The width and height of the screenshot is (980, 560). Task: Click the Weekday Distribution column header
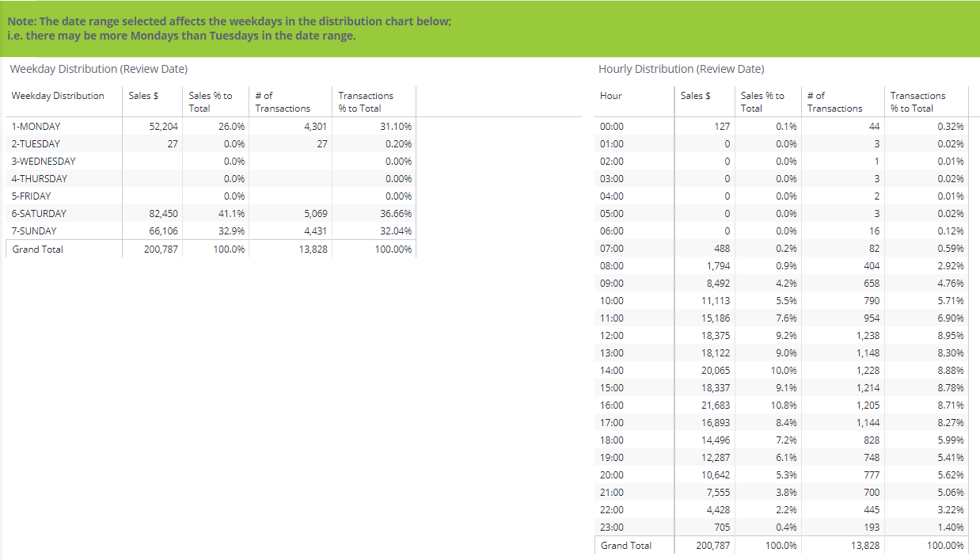tap(58, 96)
